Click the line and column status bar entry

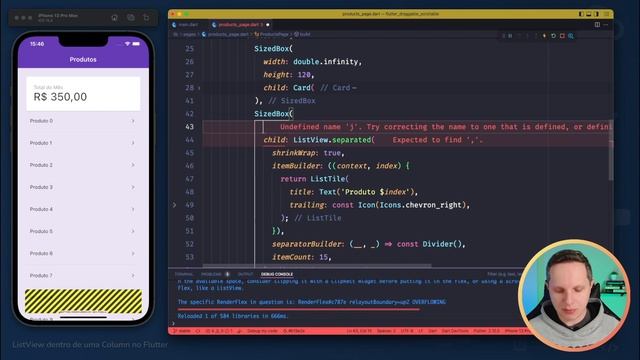tap(359, 331)
